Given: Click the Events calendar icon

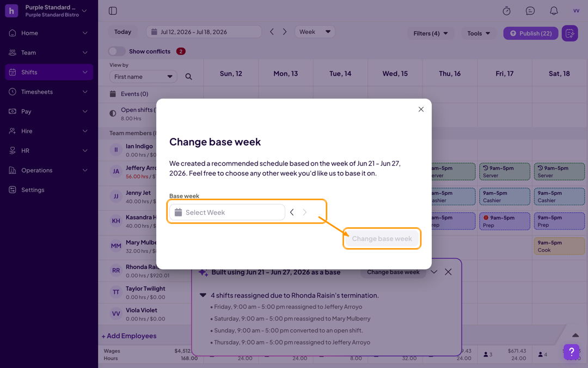Looking at the screenshot, I should (x=113, y=94).
